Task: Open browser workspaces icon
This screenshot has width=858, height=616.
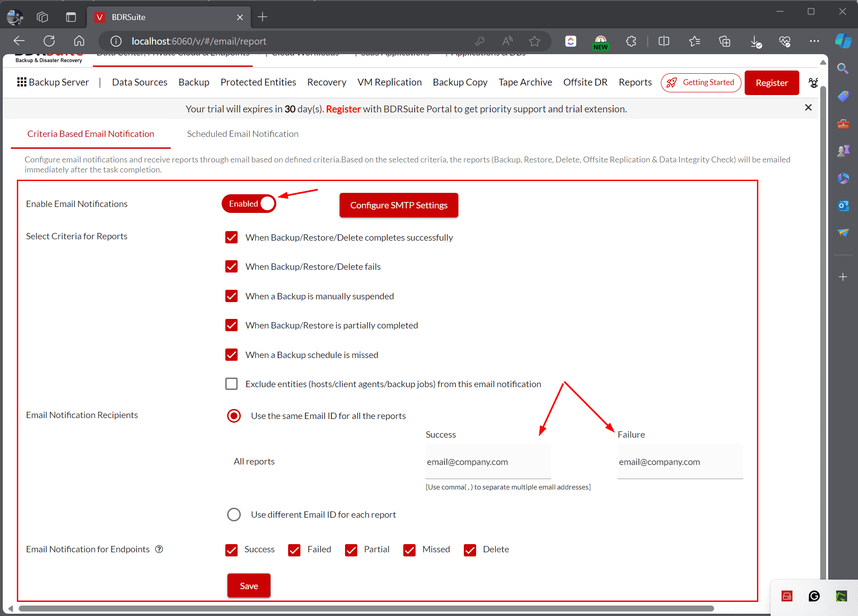Action: click(x=42, y=17)
